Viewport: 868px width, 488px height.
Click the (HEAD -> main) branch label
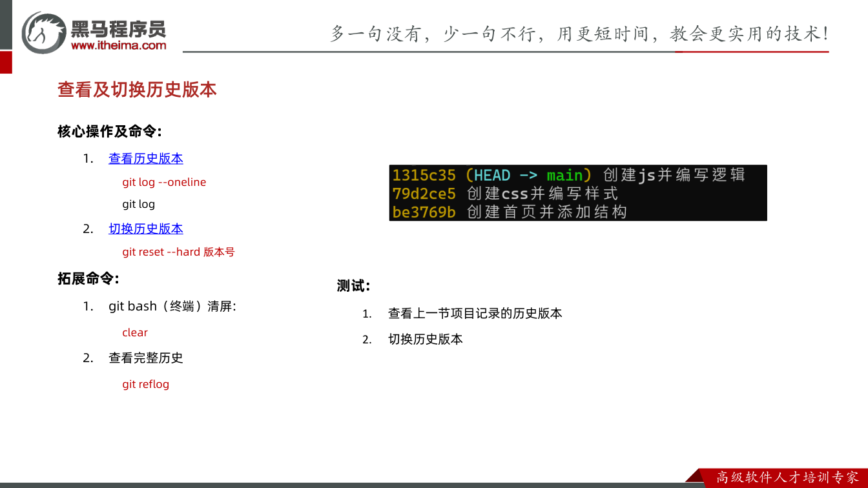[528, 175]
